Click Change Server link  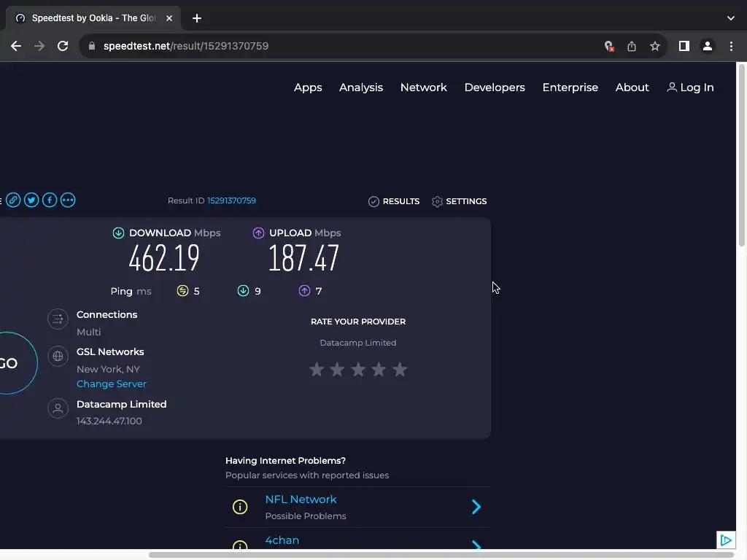112,384
